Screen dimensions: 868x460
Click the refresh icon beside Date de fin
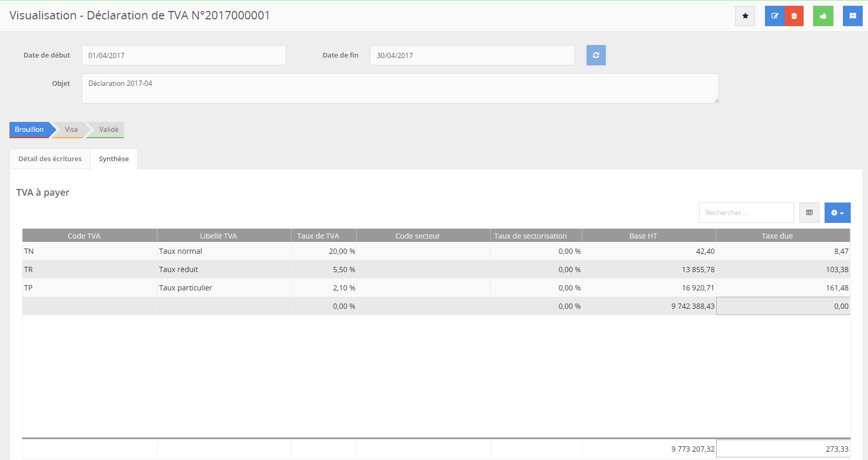pyautogui.click(x=595, y=55)
